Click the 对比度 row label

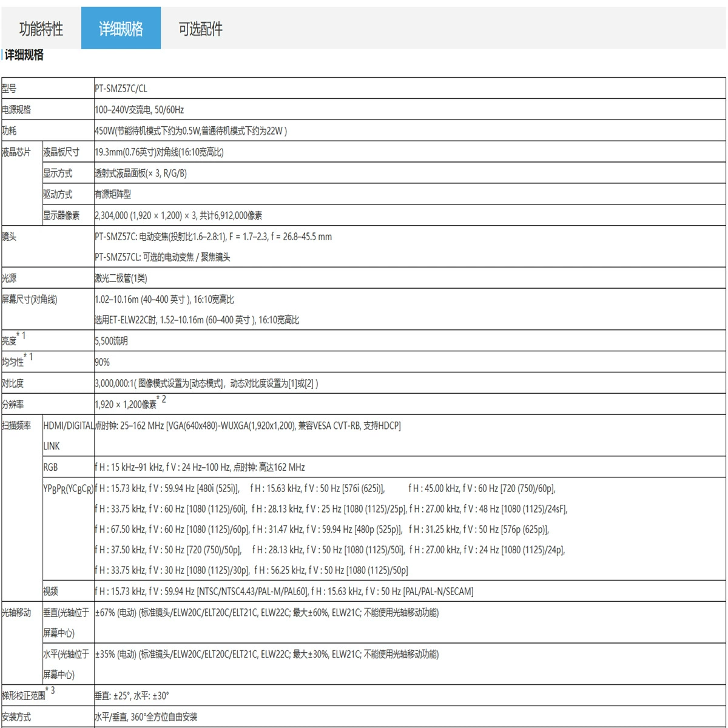13,383
